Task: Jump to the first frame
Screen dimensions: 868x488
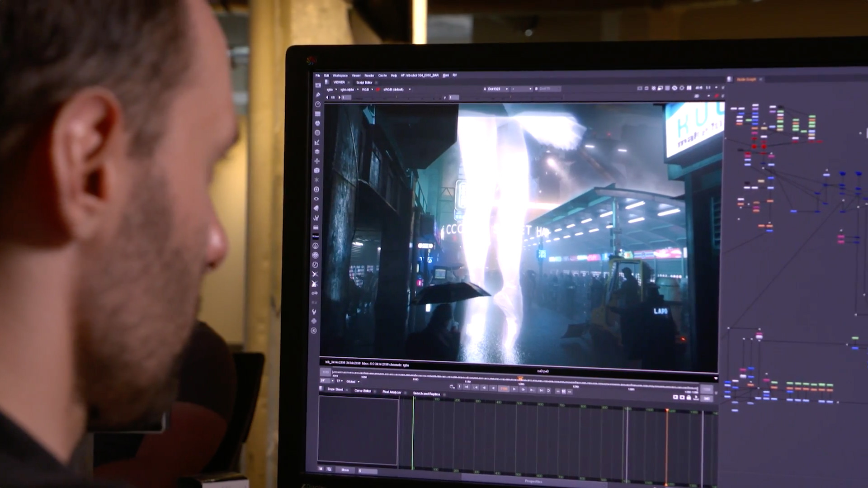Action: (x=466, y=387)
